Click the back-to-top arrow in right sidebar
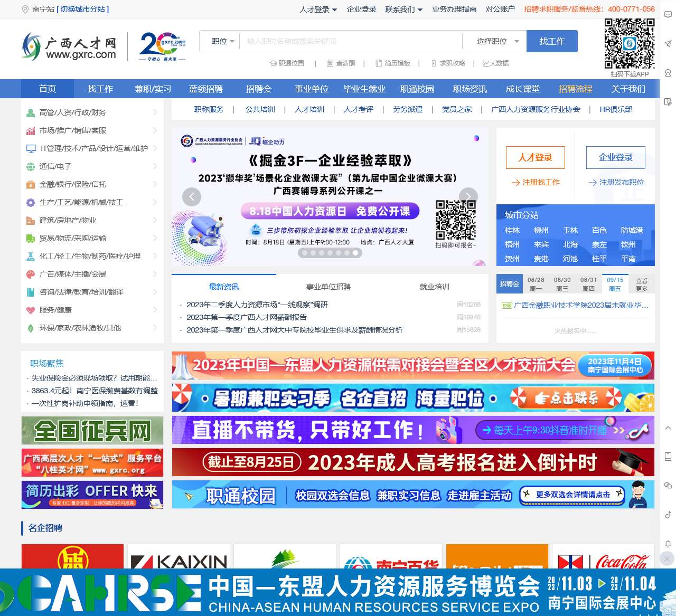Screen dimensions: 676x616 668,427
